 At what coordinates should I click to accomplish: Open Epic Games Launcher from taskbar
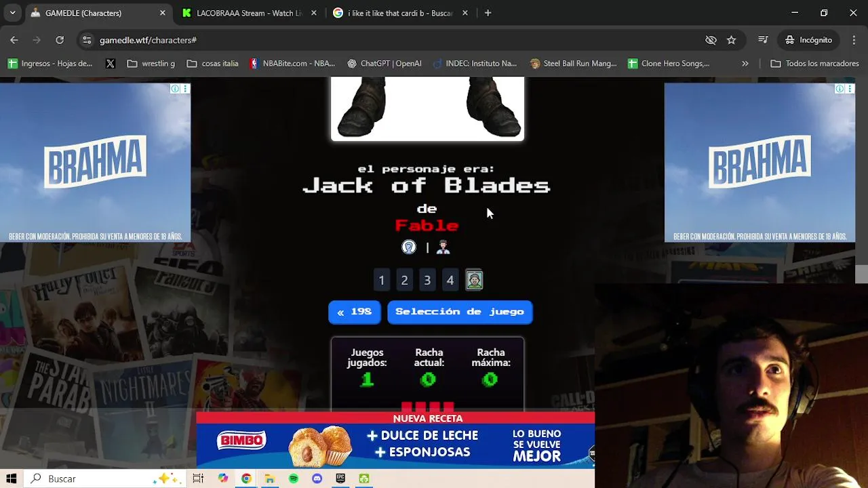tap(340, 479)
